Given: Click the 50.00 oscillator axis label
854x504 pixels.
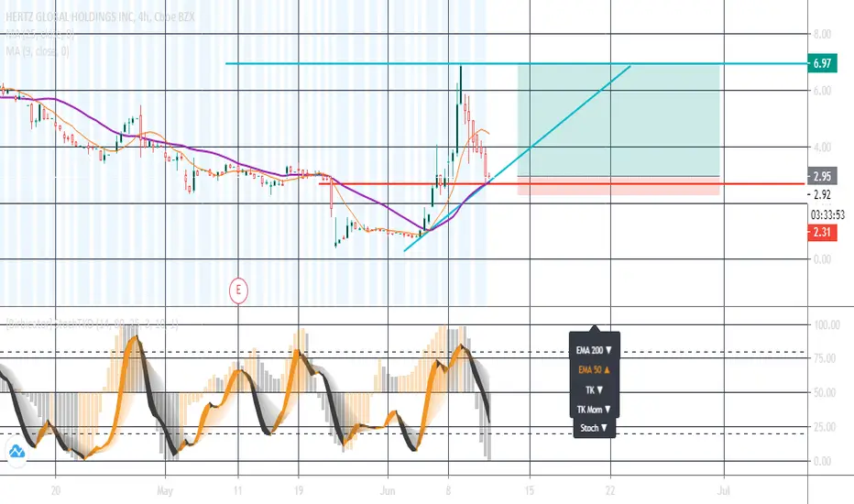Looking at the screenshot, I should point(824,392).
